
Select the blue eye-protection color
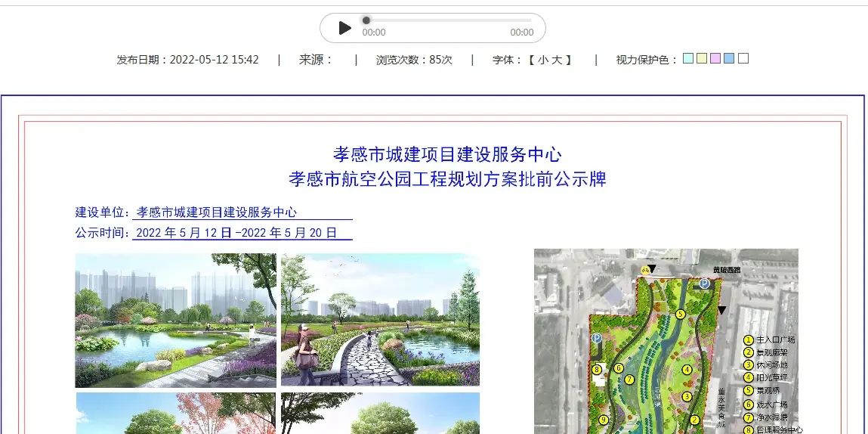point(729,58)
